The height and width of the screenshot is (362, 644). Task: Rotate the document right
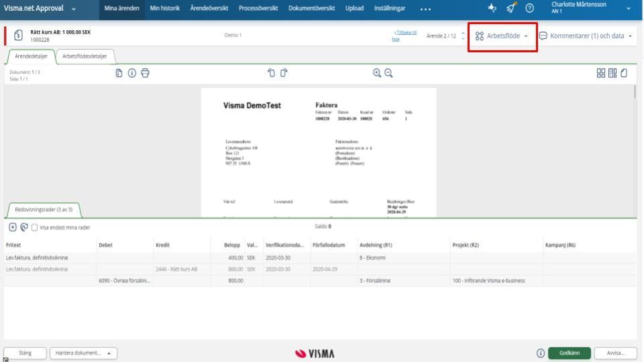coord(284,72)
